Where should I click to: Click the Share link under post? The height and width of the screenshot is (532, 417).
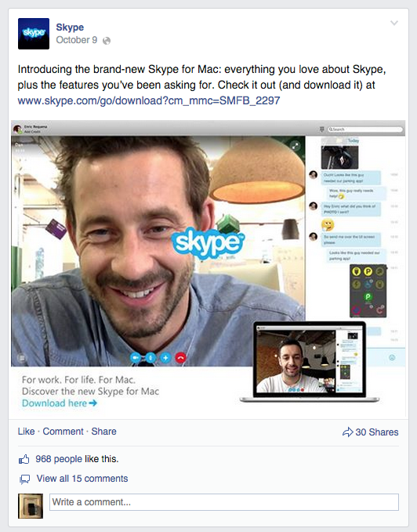103,432
